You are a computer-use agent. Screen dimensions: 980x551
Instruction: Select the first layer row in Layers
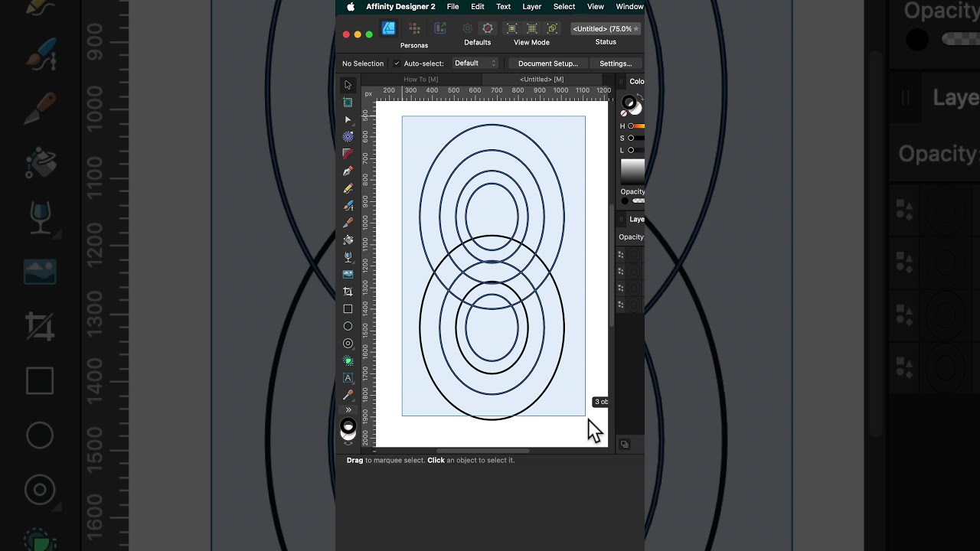coord(631,254)
